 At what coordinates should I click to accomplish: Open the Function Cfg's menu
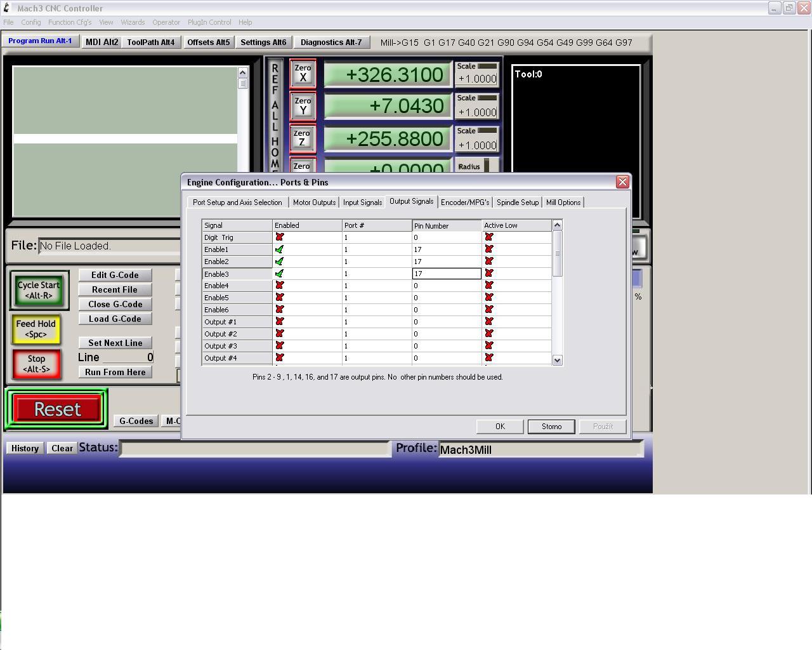[70, 22]
